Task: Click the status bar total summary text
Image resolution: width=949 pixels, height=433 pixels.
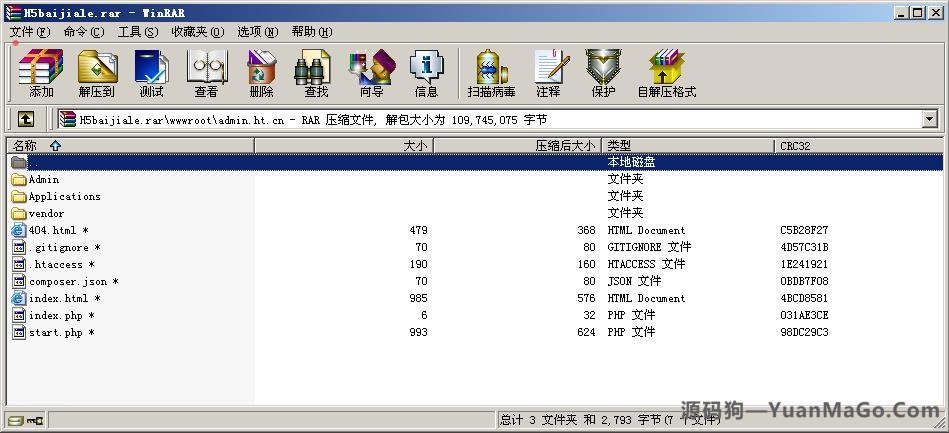Action: tap(610, 420)
